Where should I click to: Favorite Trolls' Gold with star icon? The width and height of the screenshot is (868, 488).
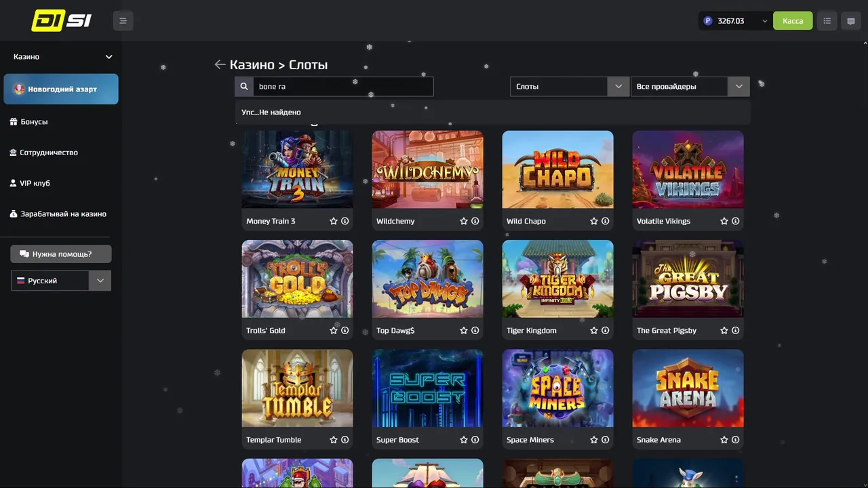click(334, 331)
